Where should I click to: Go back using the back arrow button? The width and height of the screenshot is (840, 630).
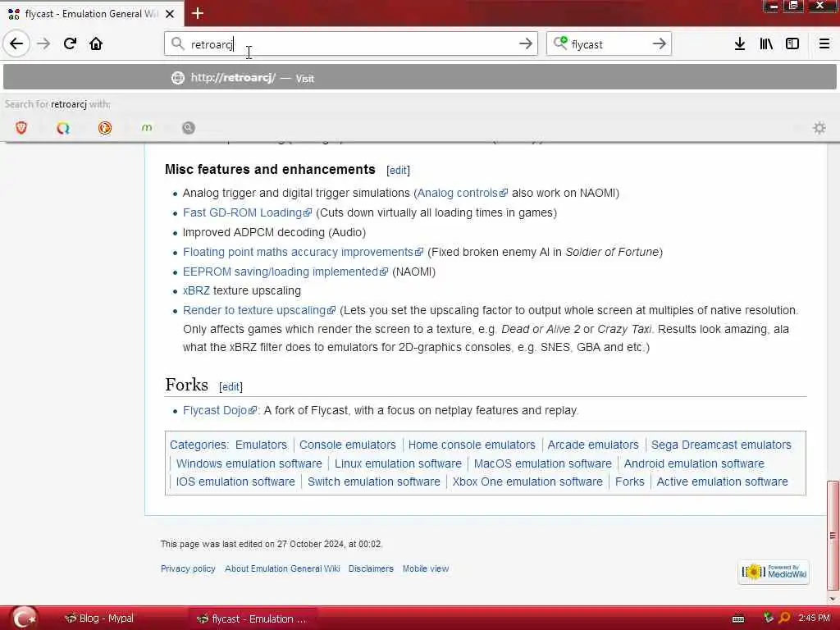click(x=16, y=43)
